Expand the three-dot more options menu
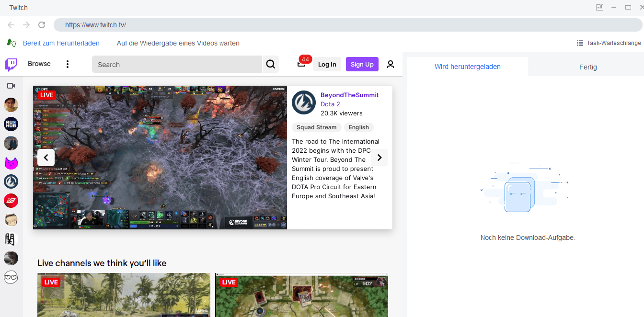Image resolution: width=644 pixels, height=317 pixels. click(68, 64)
